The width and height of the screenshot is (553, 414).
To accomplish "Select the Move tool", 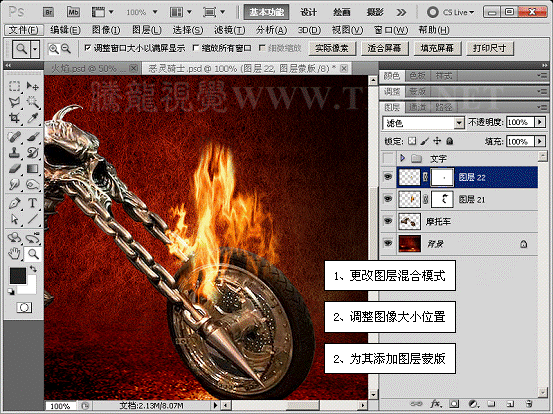I will click(32, 86).
